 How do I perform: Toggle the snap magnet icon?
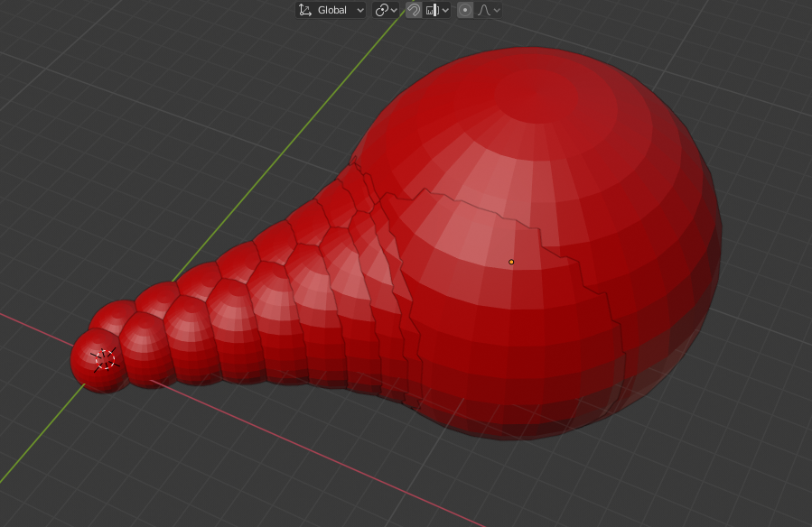click(414, 10)
